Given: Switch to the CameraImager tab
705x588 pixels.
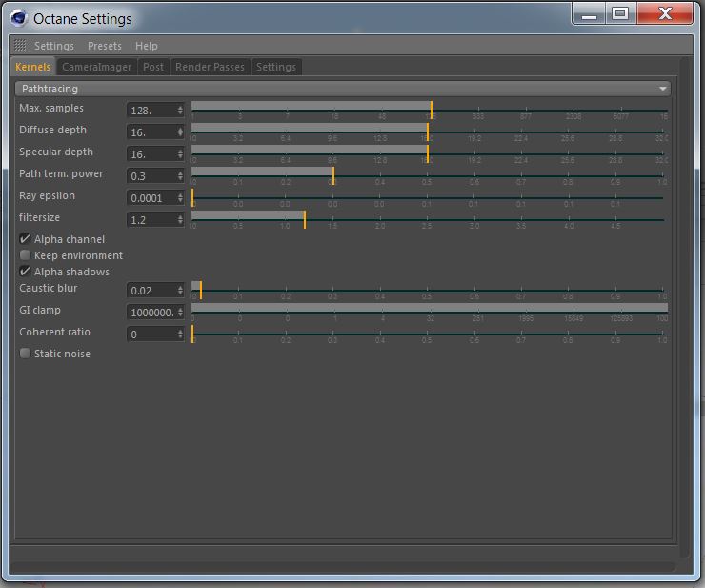Looking at the screenshot, I should (96, 67).
